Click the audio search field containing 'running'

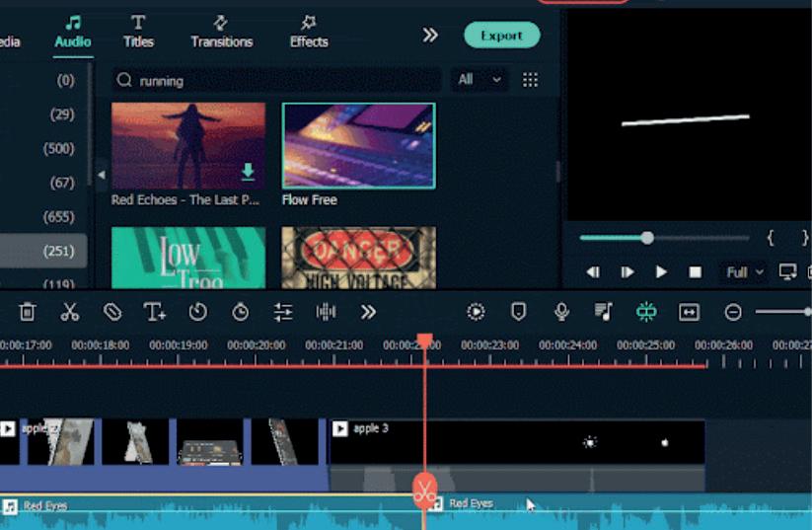(277, 80)
